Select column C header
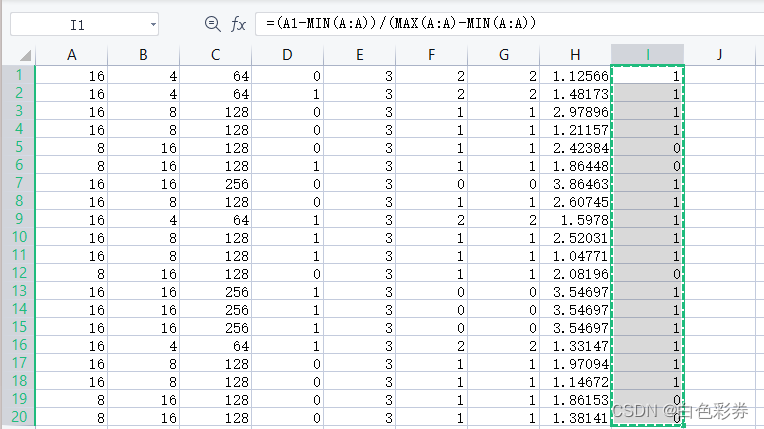Viewport: 764px width, 429px height. (x=215, y=55)
